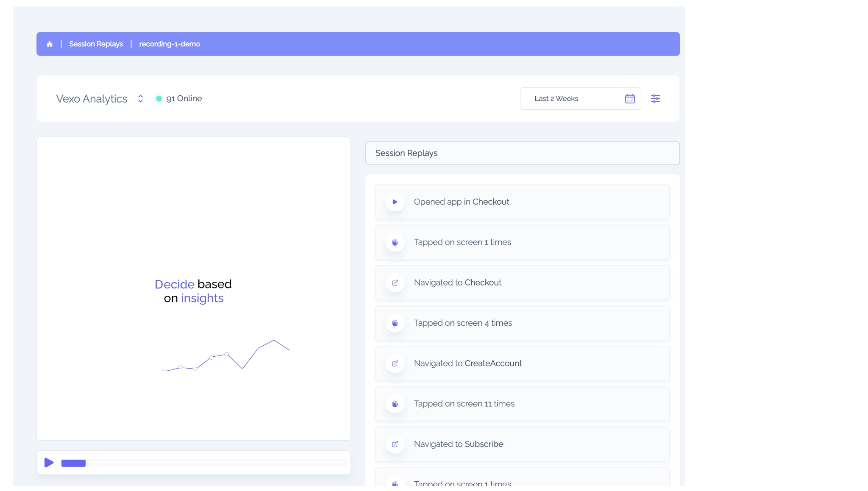Image resolution: width=868 pixels, height=491 pixels.
Task: Click the navigation icon beside Navigated to Checkout
Action: pyautogui.click(x=395, y=283)
